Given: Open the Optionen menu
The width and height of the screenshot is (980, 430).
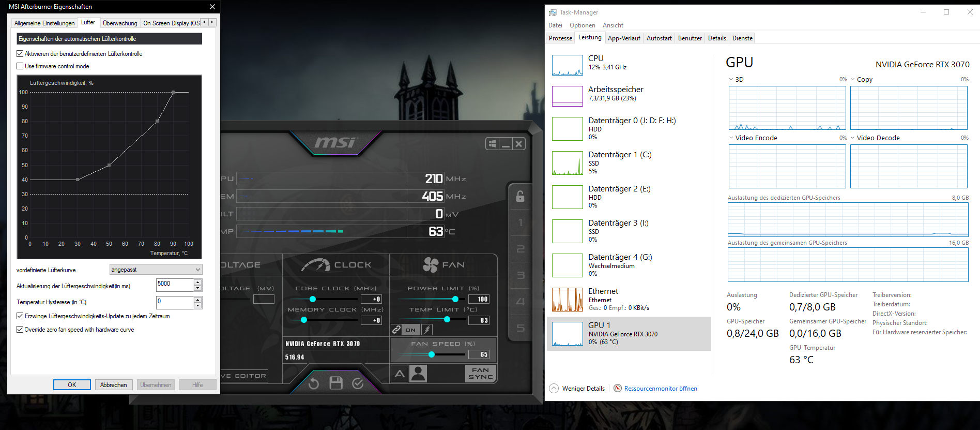Looking at the screenshot, I should 582,25.
